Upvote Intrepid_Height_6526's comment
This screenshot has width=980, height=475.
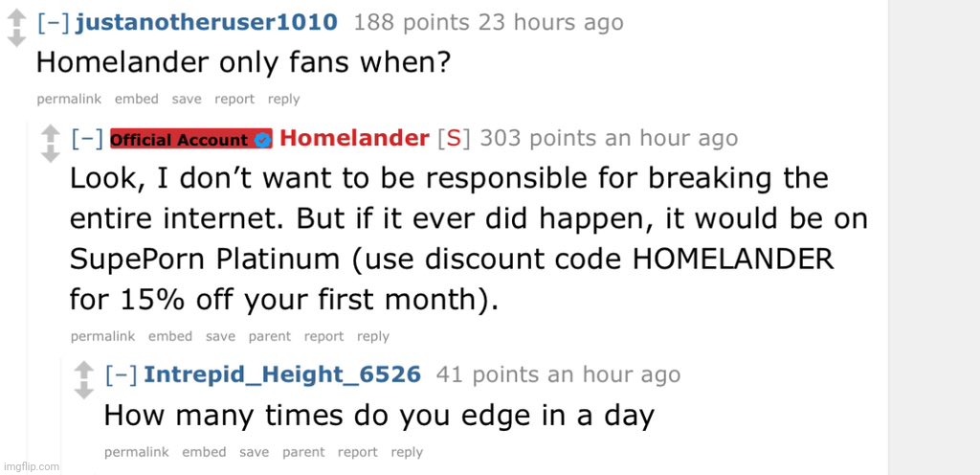pyautogui.click(x=84, y=370)
